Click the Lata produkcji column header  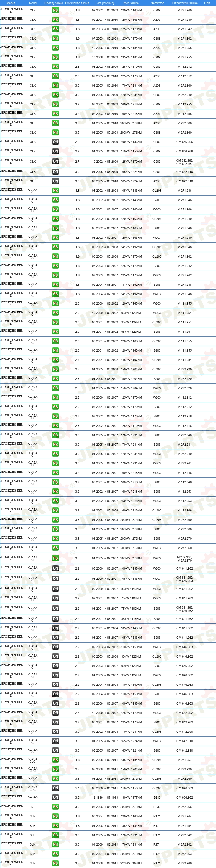105,3
